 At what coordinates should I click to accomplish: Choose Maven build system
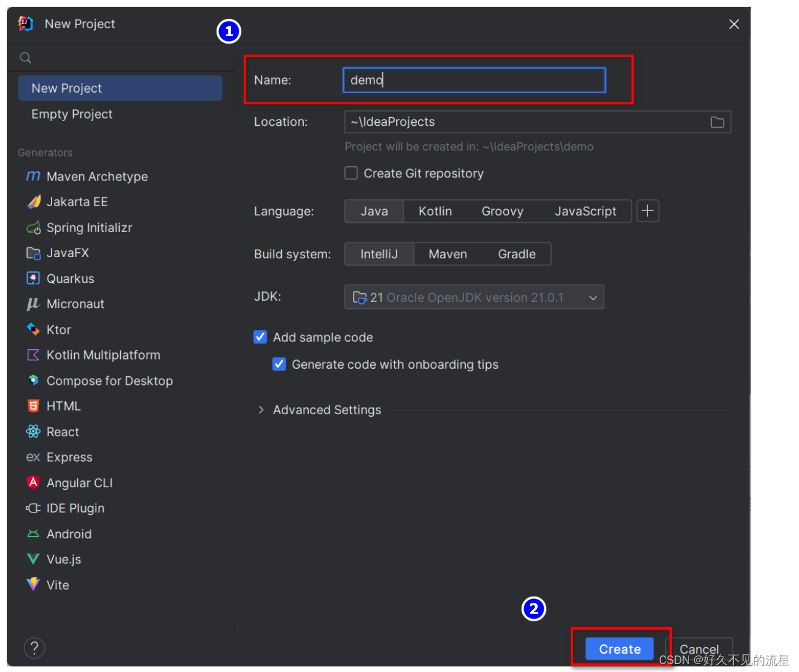click(448, 254)
